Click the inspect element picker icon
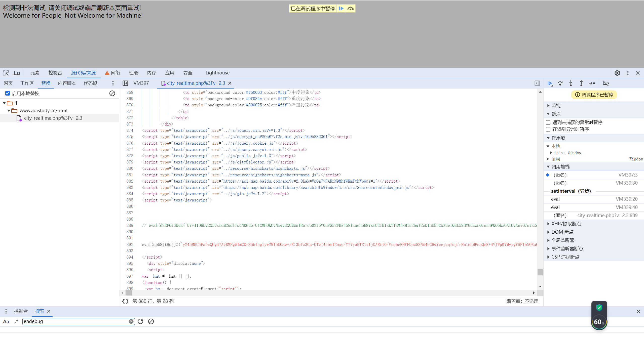The image size is (644, 339). tap(6, 73)
